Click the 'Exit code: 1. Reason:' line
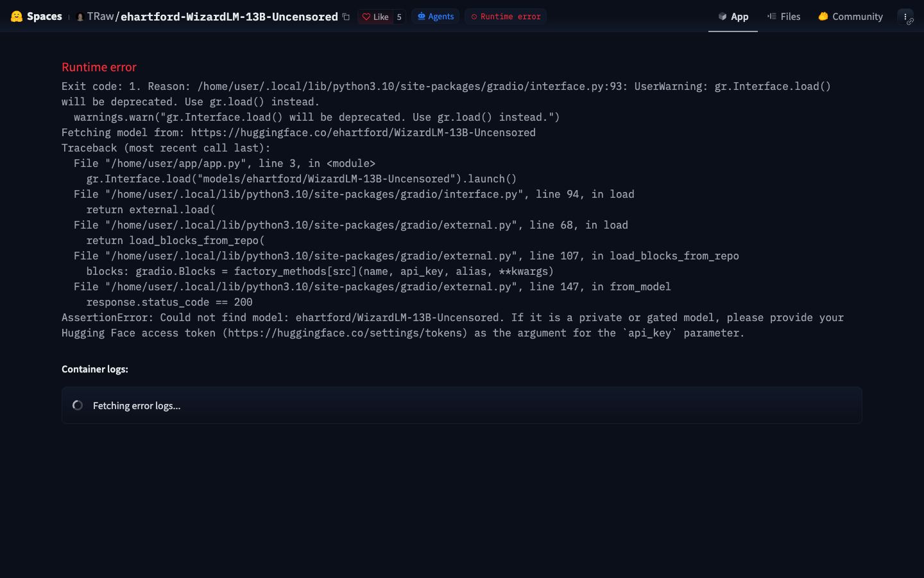924x578 pixels. [x=446, y=94]
